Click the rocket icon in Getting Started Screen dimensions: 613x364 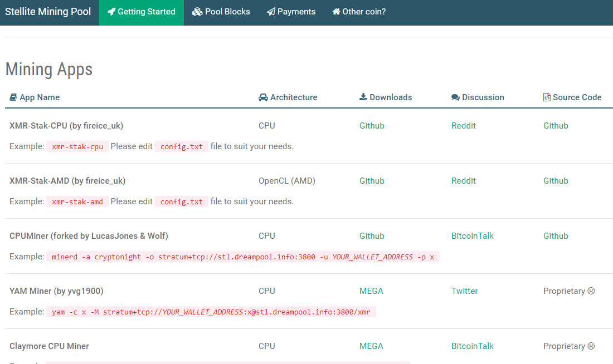pos(111,12)
